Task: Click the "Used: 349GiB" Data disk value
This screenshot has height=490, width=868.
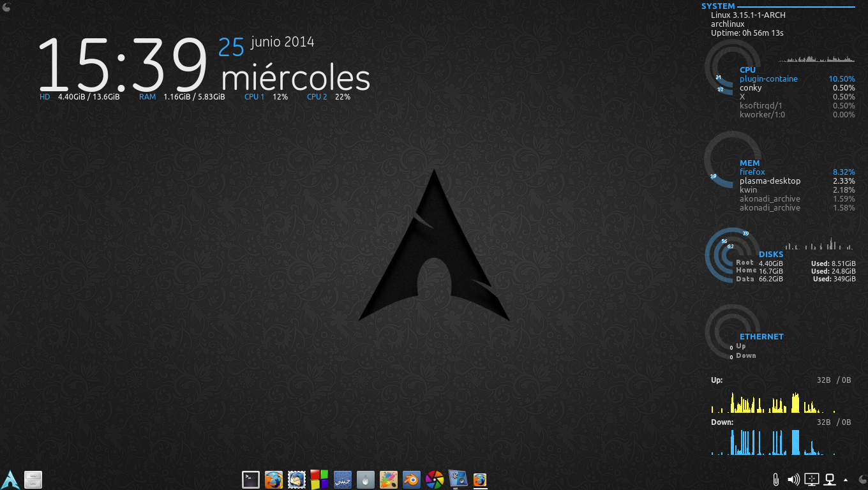Action: [x=834, y=279]
